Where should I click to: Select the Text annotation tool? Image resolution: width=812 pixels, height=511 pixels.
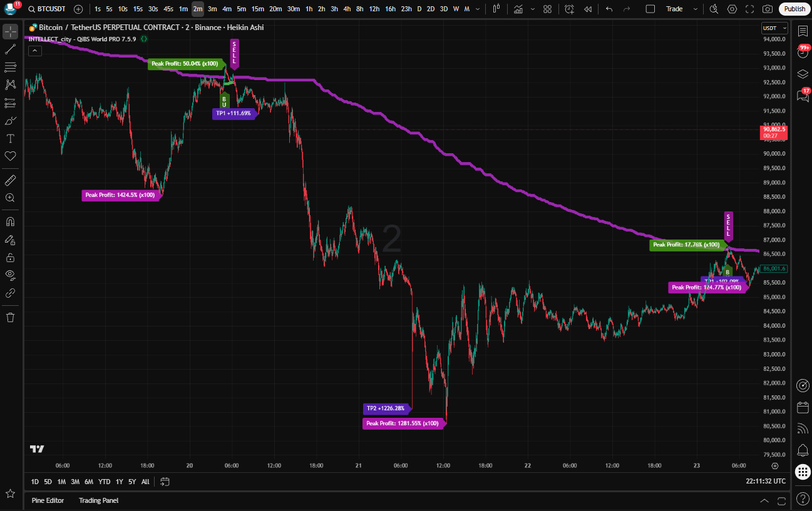(10, 138)
